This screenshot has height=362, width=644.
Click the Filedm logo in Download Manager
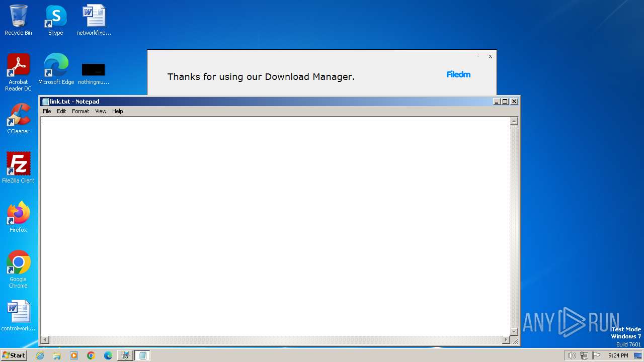coord(458,74)
